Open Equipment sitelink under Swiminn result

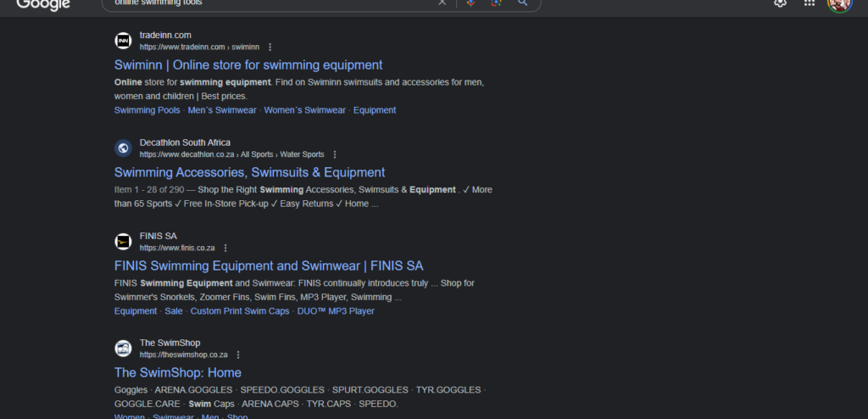374,110
